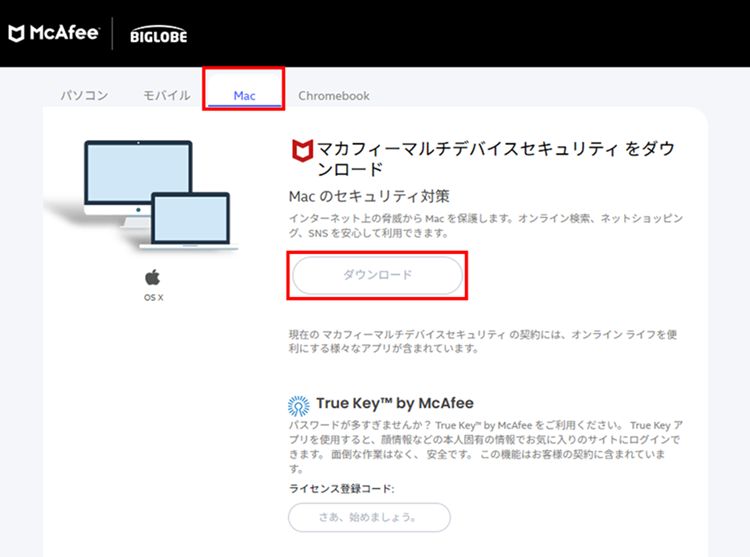The image size is (750, 557).
Task: Select the モバイル tab
Action: [166, 96]
